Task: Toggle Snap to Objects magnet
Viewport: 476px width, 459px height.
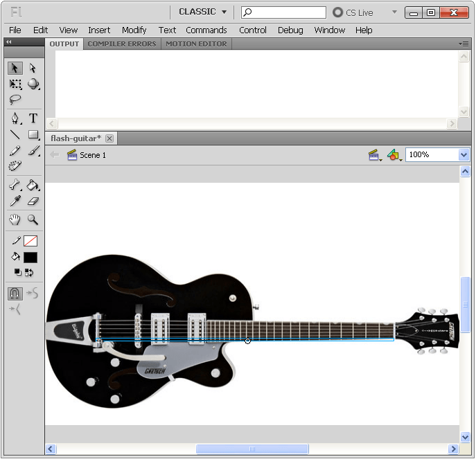Action: click(15, 294)
